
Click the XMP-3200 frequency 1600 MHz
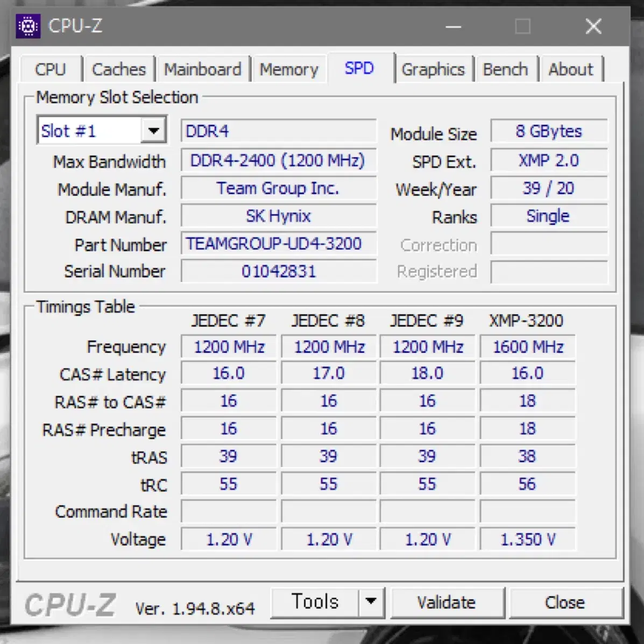click(528, 346)
